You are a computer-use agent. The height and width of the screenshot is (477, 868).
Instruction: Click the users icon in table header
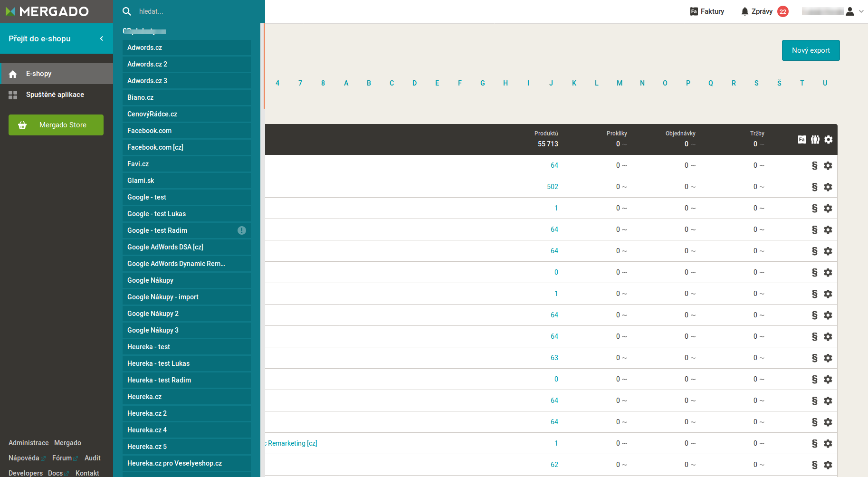click(x=815, y=139)
